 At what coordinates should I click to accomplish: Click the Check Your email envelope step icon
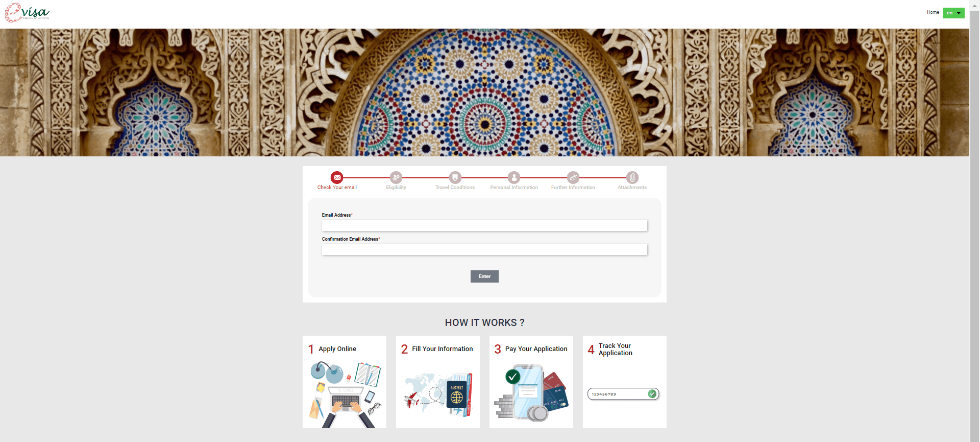pyautogui.click(x=337, y=177)
